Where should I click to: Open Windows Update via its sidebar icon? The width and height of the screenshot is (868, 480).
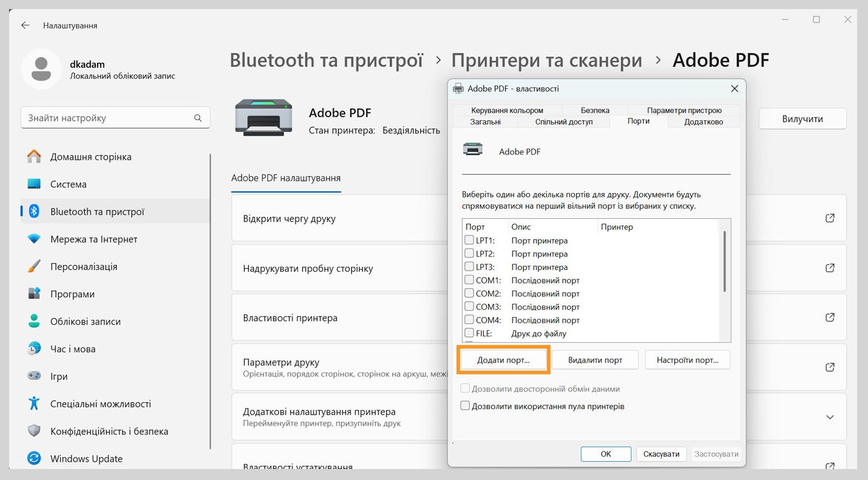click(33, 458)
